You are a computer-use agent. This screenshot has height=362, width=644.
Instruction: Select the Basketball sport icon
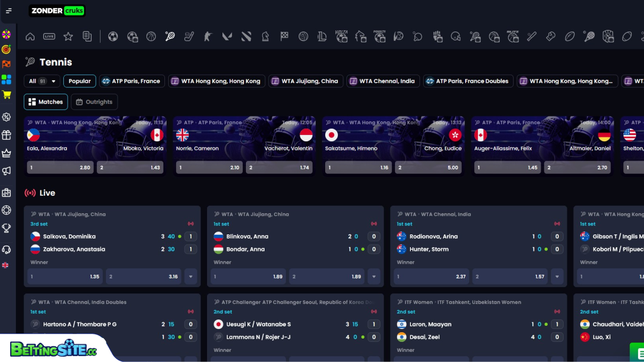point(151,36)
